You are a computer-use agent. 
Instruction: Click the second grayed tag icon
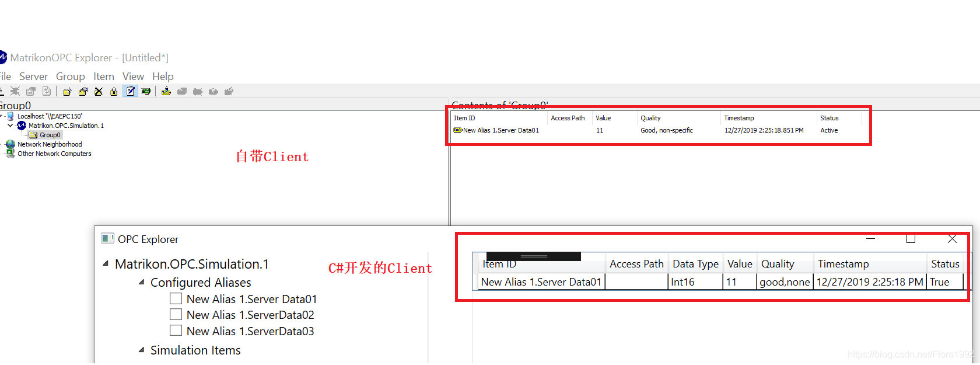point(198,91)
